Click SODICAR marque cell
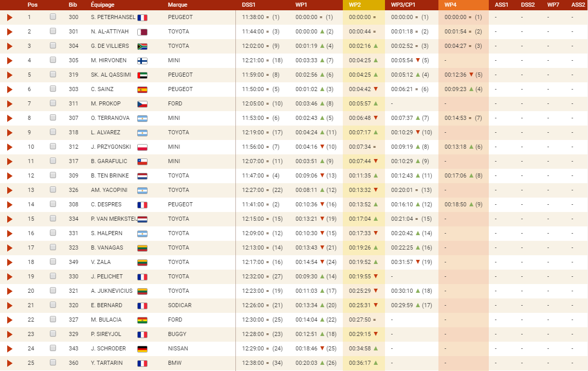588x371 pixels. click(179, 305)
